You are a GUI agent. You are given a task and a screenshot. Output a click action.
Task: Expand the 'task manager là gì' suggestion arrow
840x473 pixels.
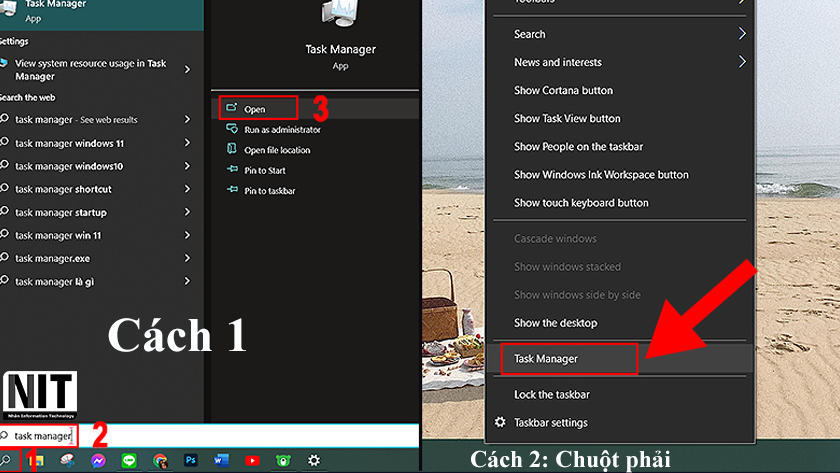(x=188, y=281)
